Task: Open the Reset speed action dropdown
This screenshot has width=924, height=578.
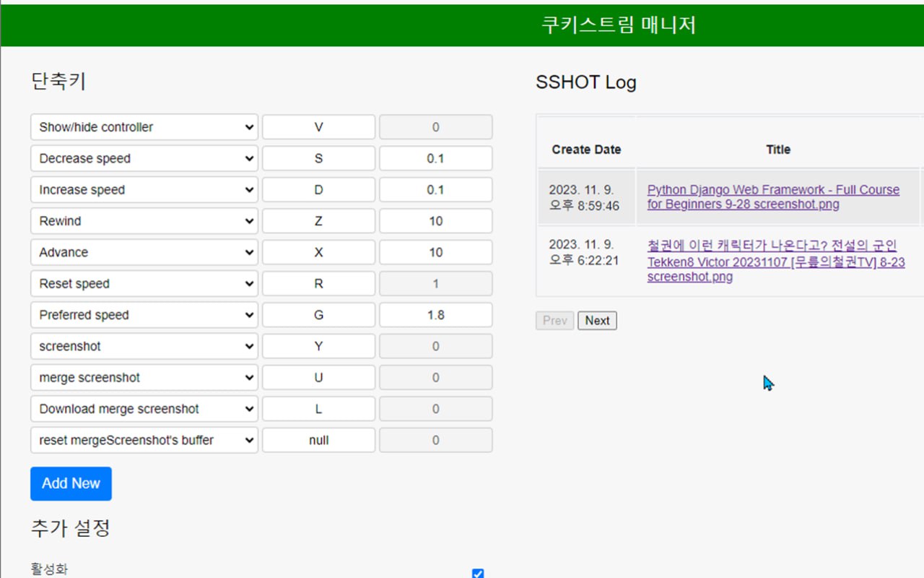Action: [x=144, y=284]
